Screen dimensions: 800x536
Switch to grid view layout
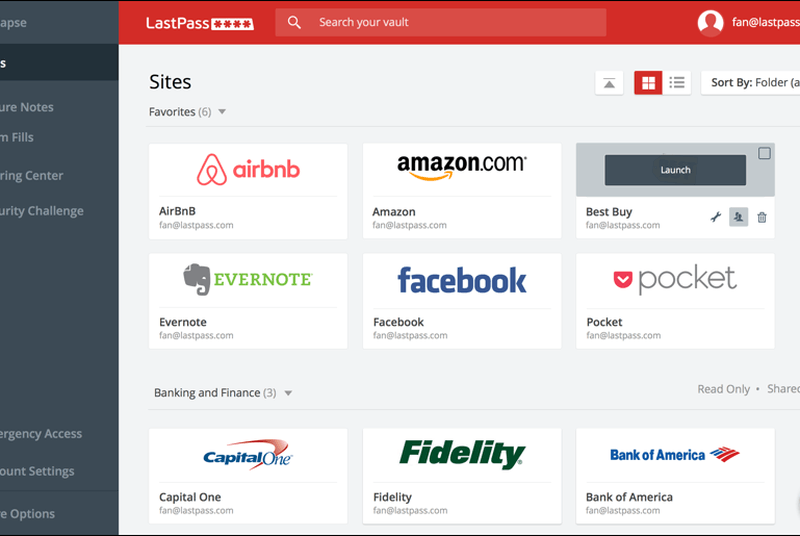click(648, 83)
